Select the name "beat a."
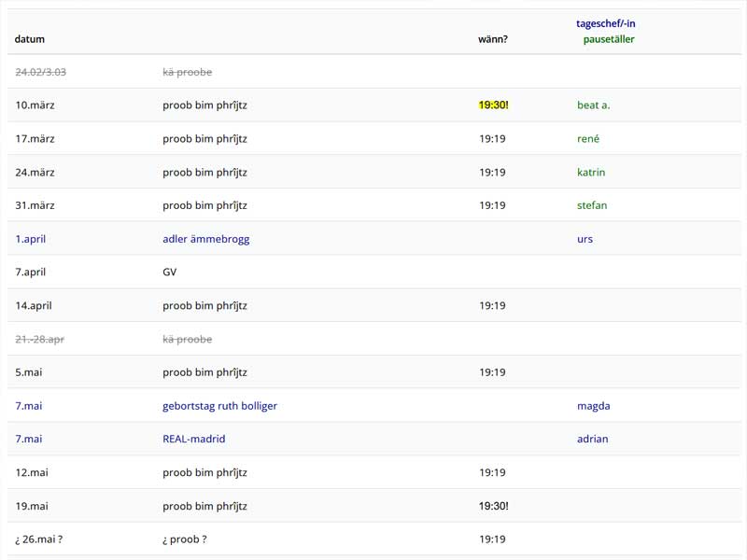This screenshot has width=747, height=560. (x=593, y=105)
